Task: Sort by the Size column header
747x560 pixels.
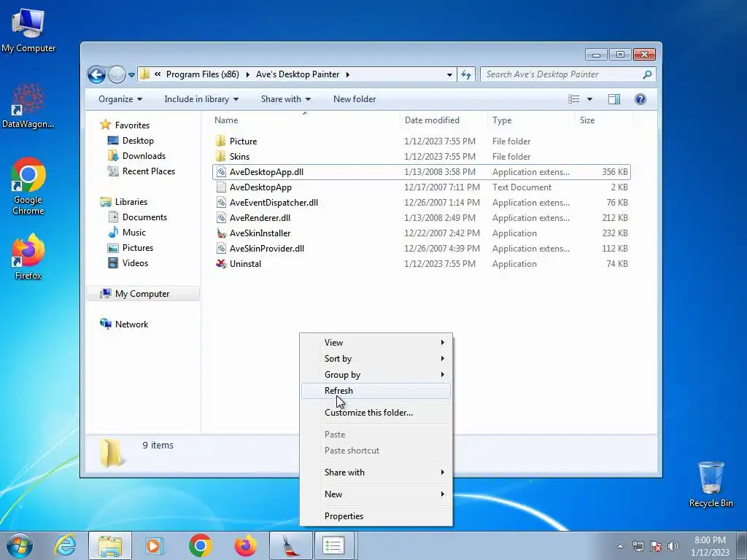Action: tap(587, 120)
